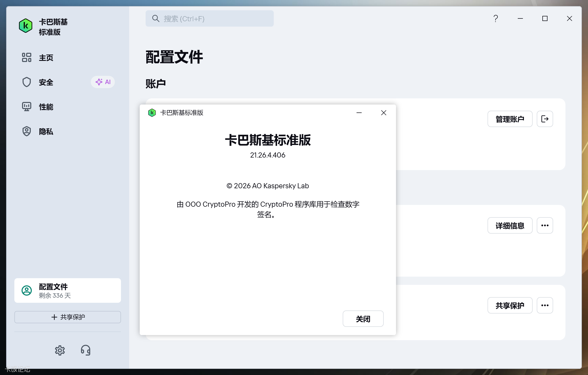Open settings gear icon at sidebar bottom

[x=60, y=350]
